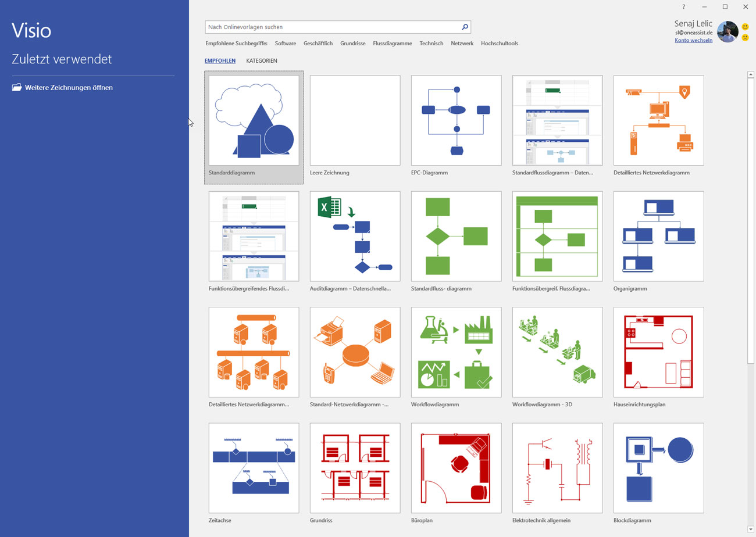Click the search magnifier icon

coord(465,27)
